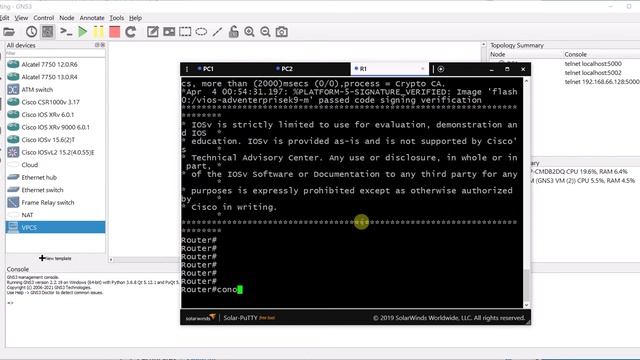The image size is (640, 360).
Task: Select Cisco IOS XRv 6.0.1 device
Action: 55,115
